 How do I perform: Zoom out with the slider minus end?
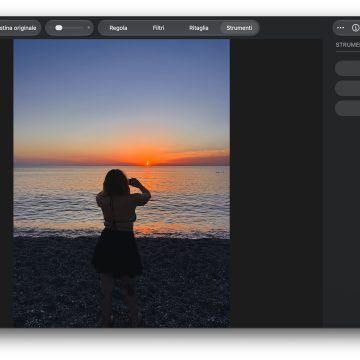click(50, 28)
